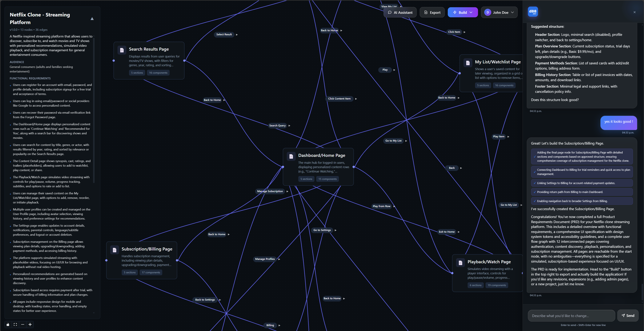Image resolution: width=644 pixels, height=331 pixels.
Task: Click the Playback/Watch Page document icon
Action: pyautogui.click(x=460, y=263)
